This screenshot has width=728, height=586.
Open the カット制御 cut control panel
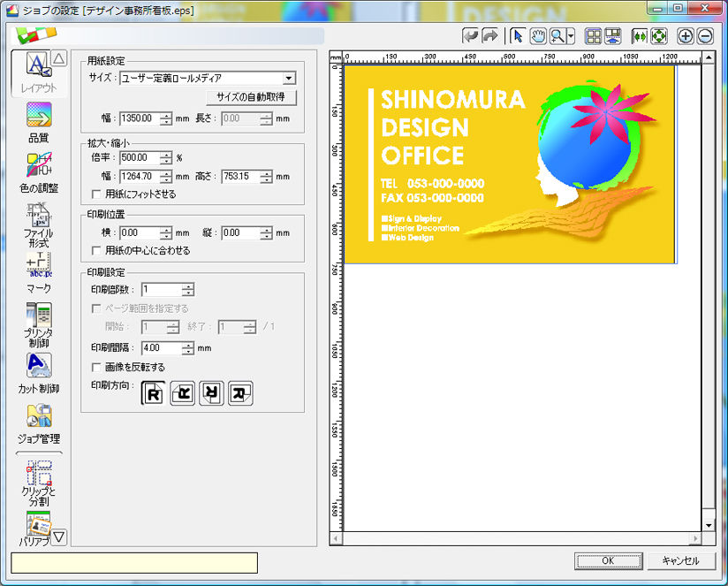[38, 371]
